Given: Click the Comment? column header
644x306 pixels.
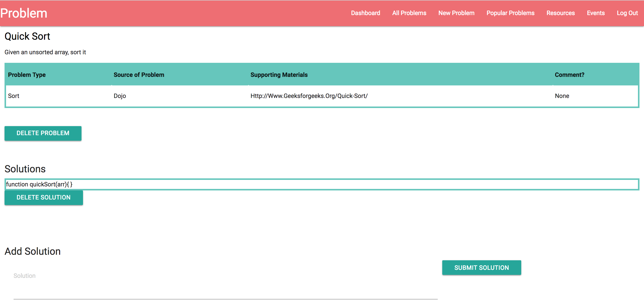Looking at the screenshot, I should 569,75.
